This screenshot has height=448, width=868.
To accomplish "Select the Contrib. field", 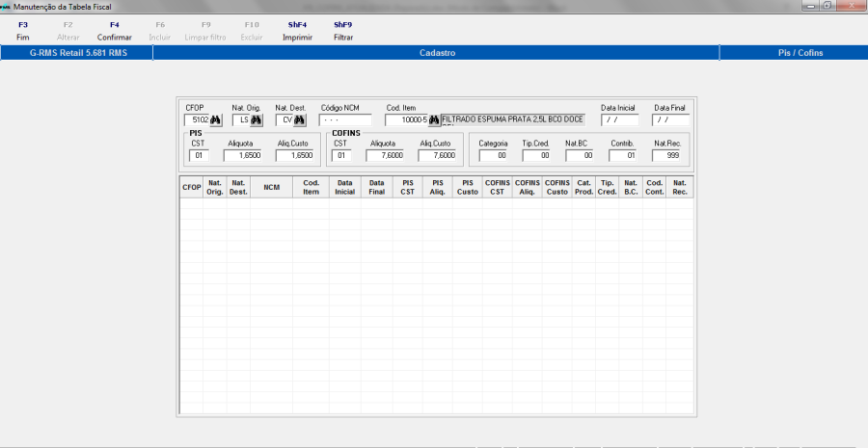I will pos(623,155).
